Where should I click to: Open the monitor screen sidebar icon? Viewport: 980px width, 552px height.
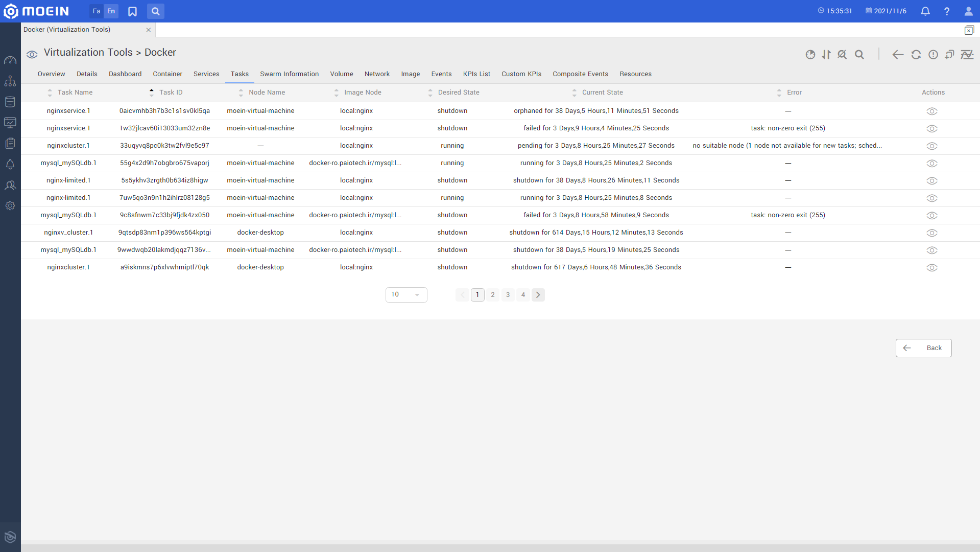point(10,123)
